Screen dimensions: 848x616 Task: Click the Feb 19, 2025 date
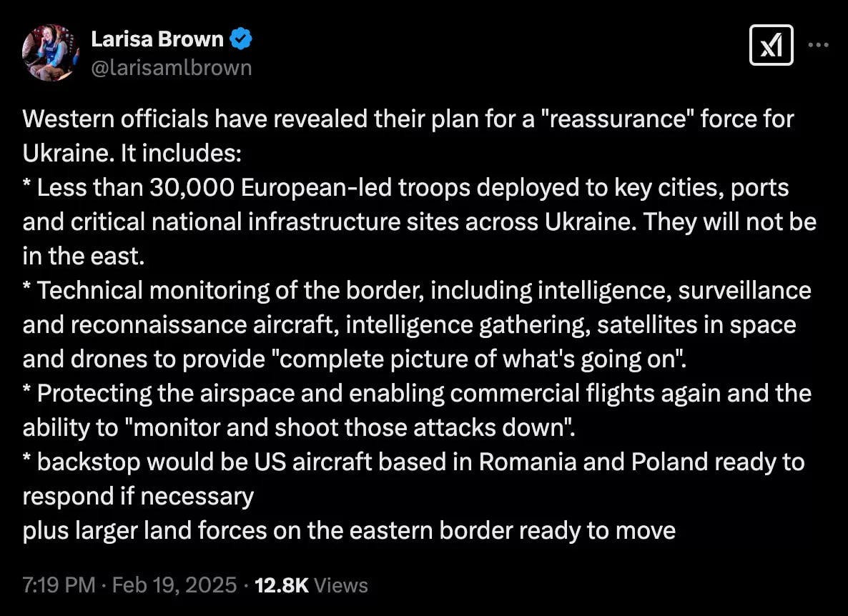174,585
